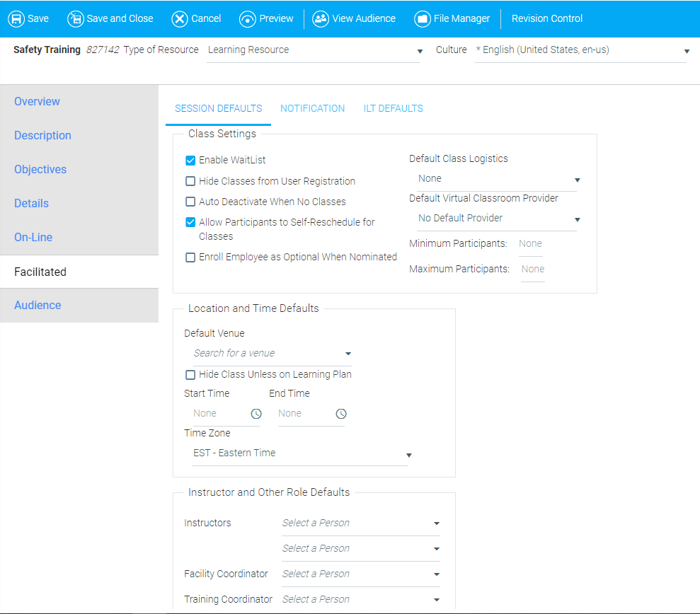
Task: Select the Facilitated section
Action: pos(79,272)
